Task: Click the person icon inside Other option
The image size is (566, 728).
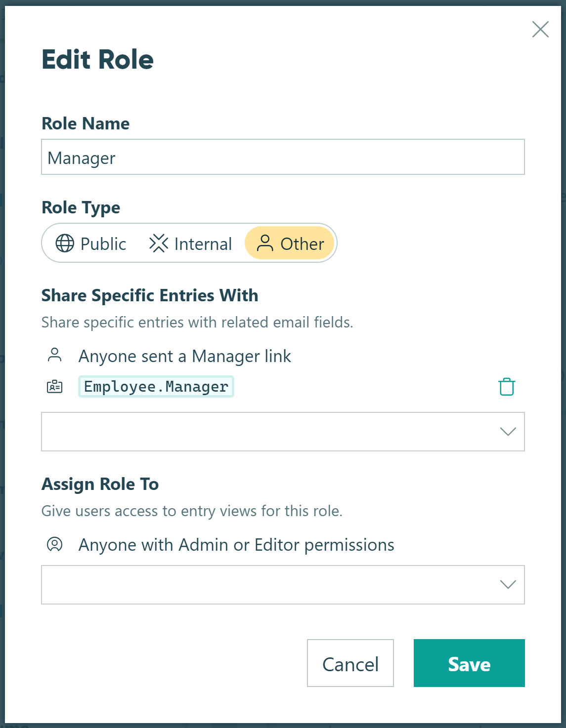Action: (x=266, y=243)
